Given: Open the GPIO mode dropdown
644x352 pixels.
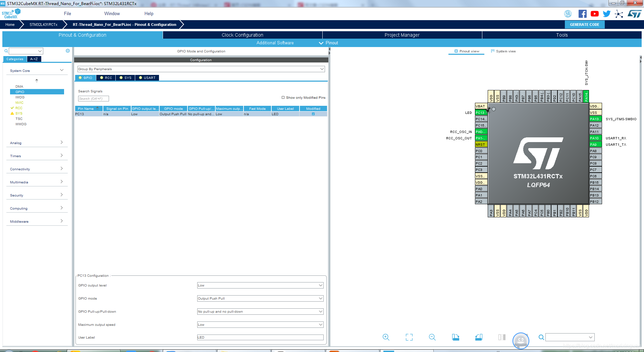Looking at the screenshot, I should pos(260,298).
